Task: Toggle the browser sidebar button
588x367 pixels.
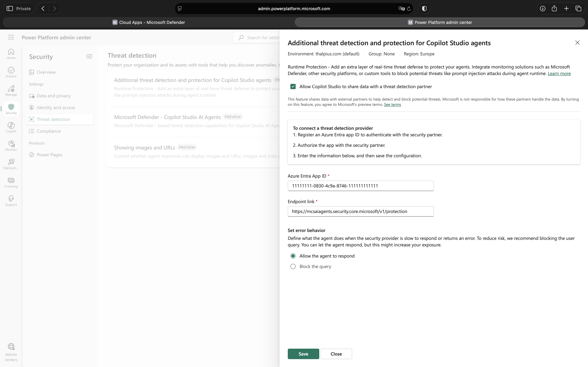Action: (10, 9)
